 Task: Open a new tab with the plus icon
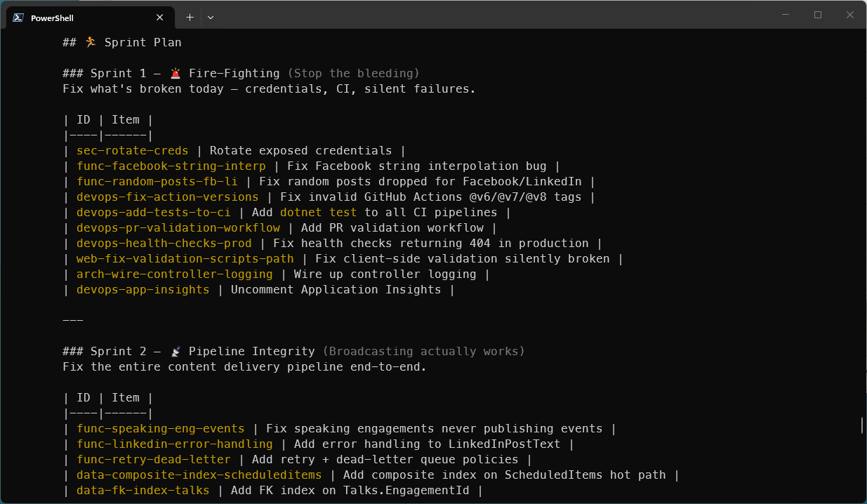pos(190,17)
